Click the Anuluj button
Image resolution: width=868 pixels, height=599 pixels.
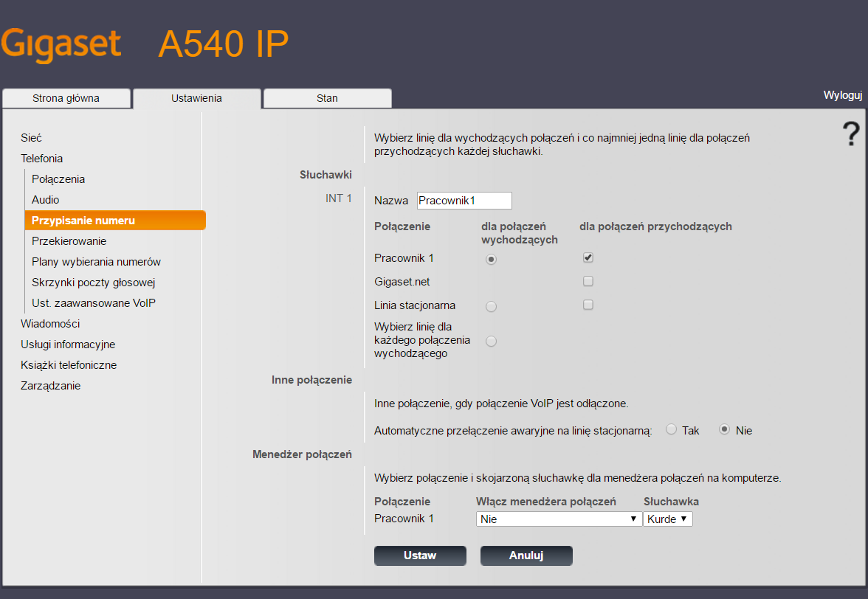pos(526,556)
